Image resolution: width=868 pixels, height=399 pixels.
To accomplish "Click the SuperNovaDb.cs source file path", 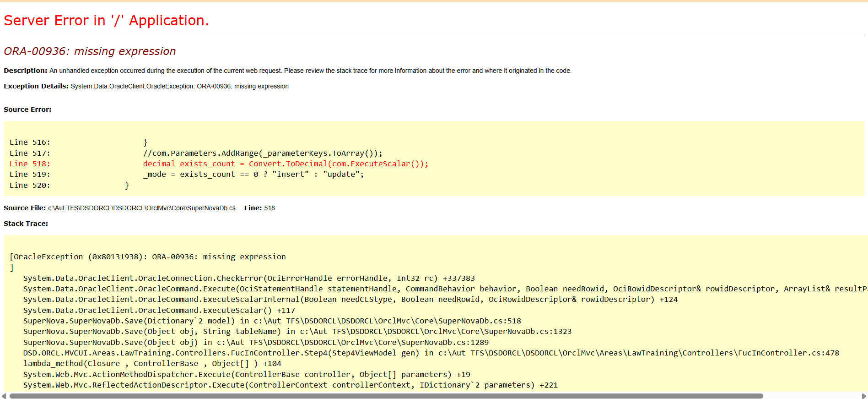I will [142, 208].
